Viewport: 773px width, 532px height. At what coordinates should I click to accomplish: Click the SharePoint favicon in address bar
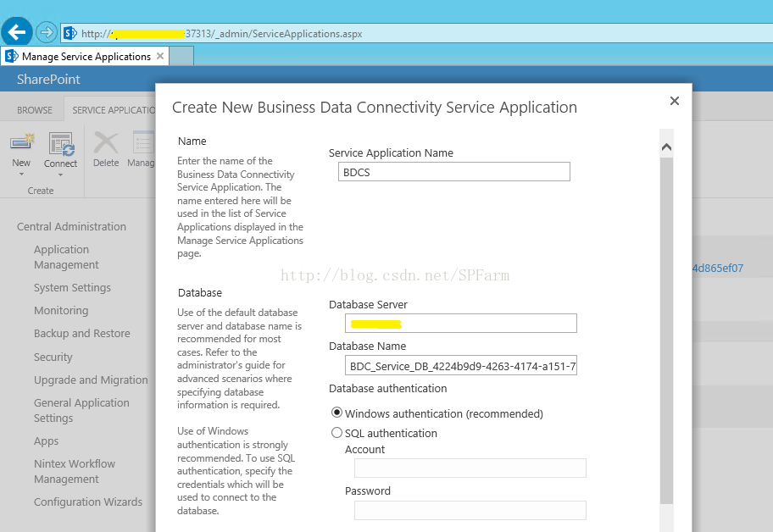(x=70, y=33)
